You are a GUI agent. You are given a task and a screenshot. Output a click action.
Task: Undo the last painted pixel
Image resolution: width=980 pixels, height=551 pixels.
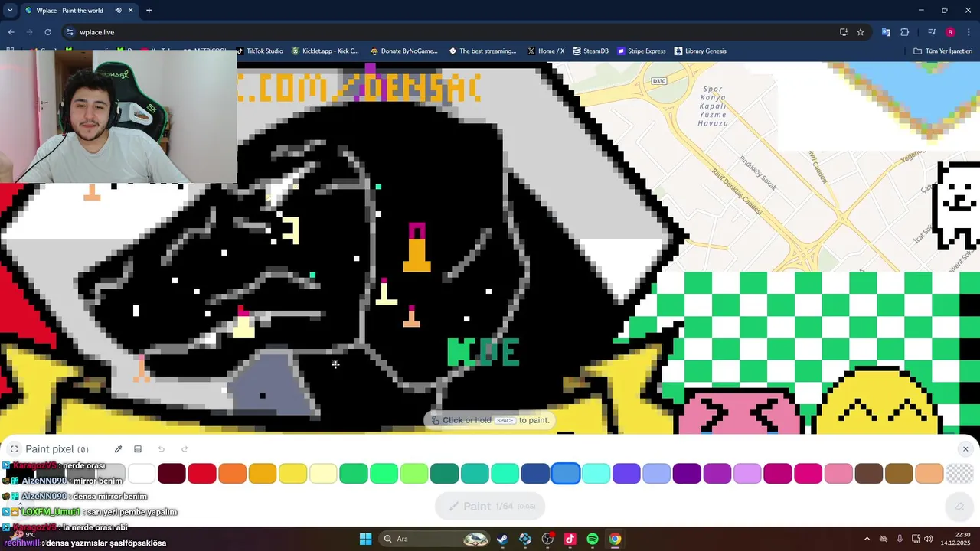pos(161,449)
